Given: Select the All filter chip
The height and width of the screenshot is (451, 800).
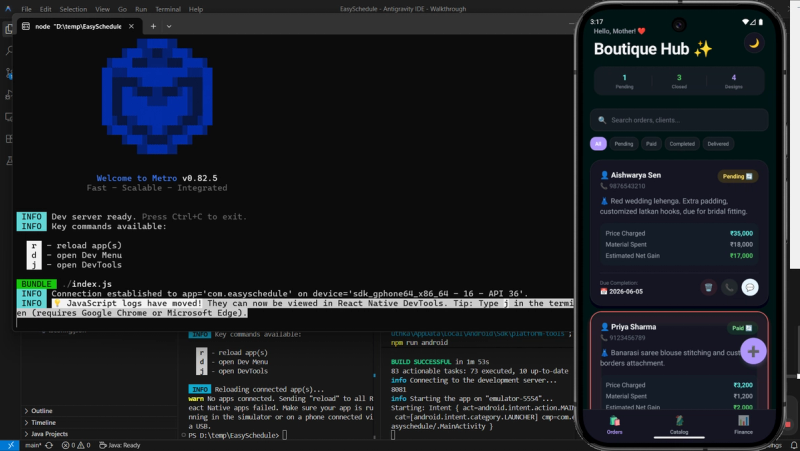Looking at the screenshot, I should [x=598, y=144].
